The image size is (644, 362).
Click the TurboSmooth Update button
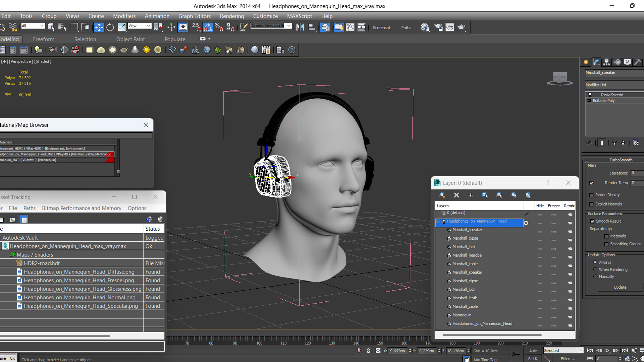[620, 287]
